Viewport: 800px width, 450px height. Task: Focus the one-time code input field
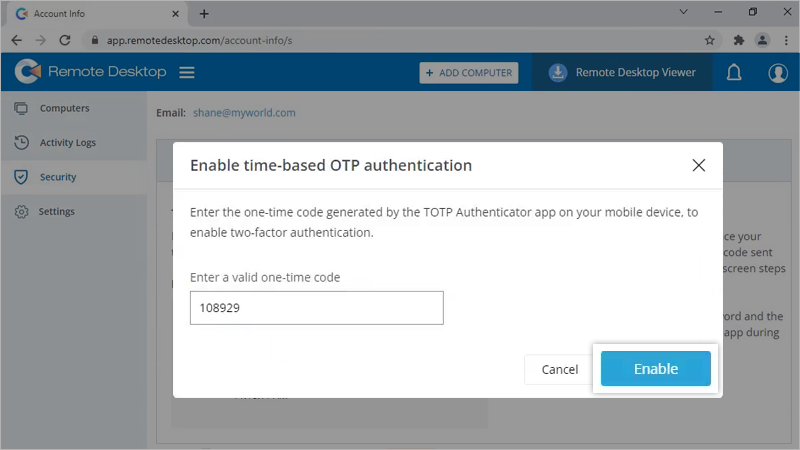click(x=316, y=308)
